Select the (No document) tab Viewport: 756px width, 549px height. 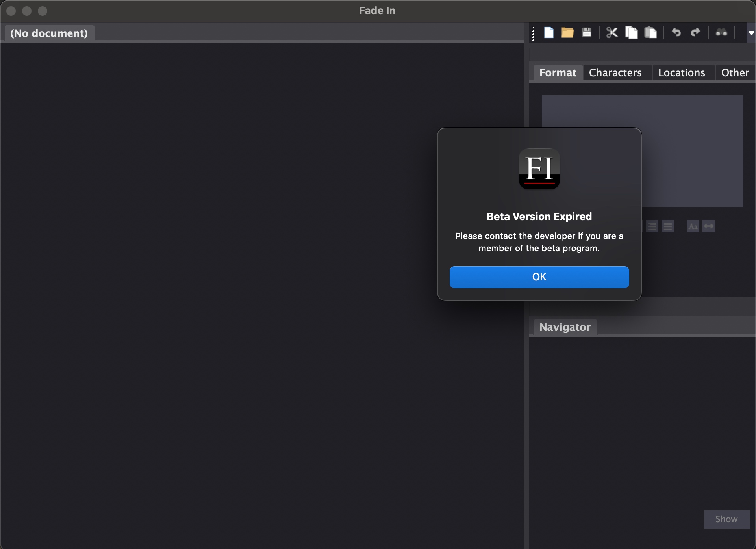[x=49, y=33]
